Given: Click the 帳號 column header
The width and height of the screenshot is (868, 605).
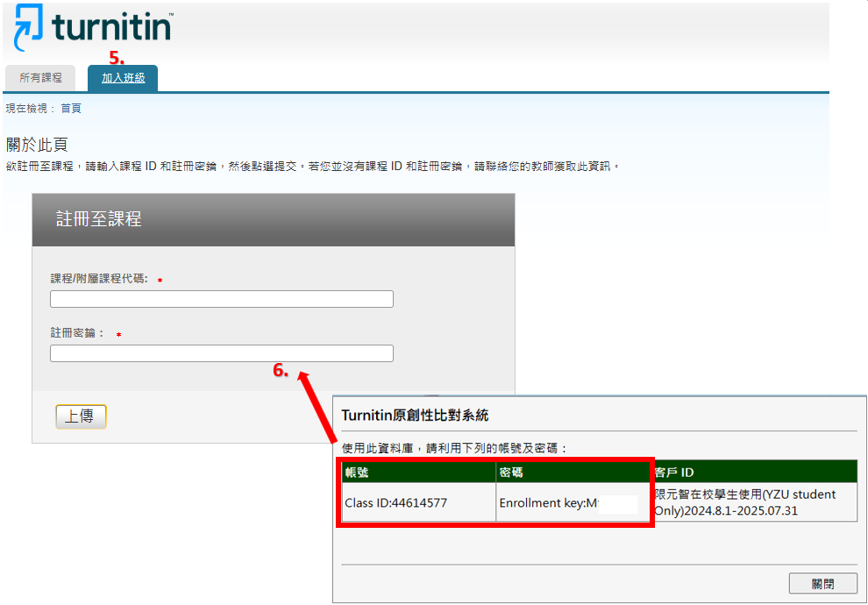Looking at the screenshot, I should pyautogui.click(x=419, y=472).
